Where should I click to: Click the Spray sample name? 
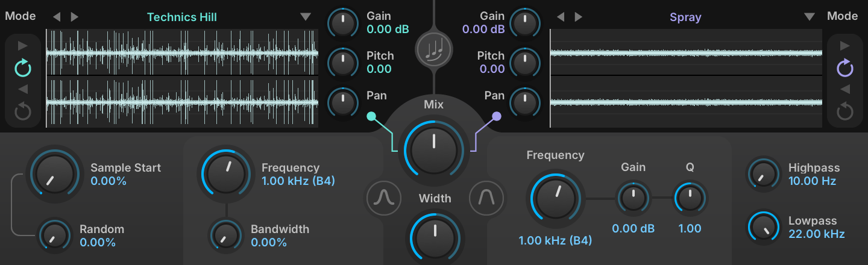(x=685, y=17)
